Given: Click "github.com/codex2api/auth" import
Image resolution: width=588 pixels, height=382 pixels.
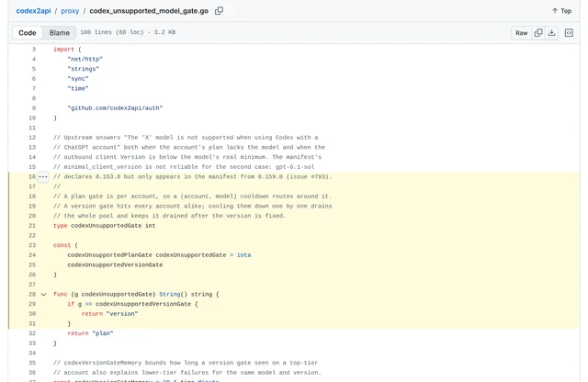Looking at the screenshot, I should coord(115,108).
